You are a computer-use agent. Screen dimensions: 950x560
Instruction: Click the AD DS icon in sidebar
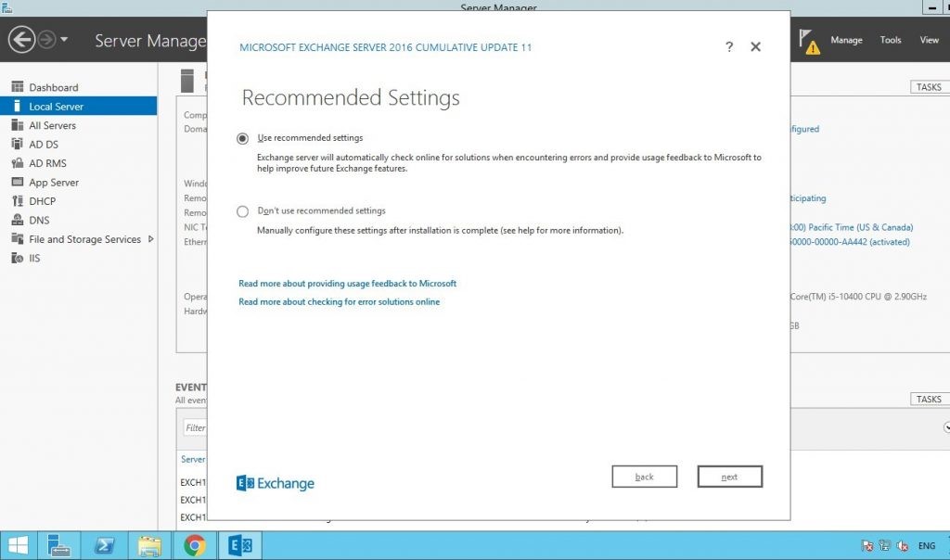pyautogui.click(x=18, y=144)
